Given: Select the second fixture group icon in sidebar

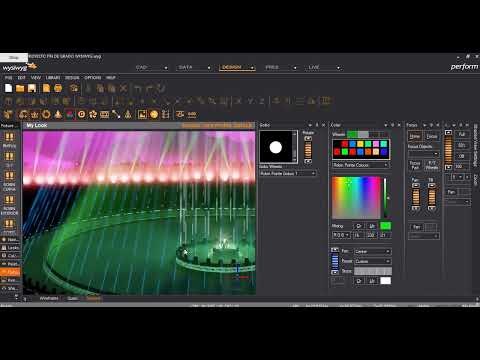Looking at the screenshot, I should 9,156.
